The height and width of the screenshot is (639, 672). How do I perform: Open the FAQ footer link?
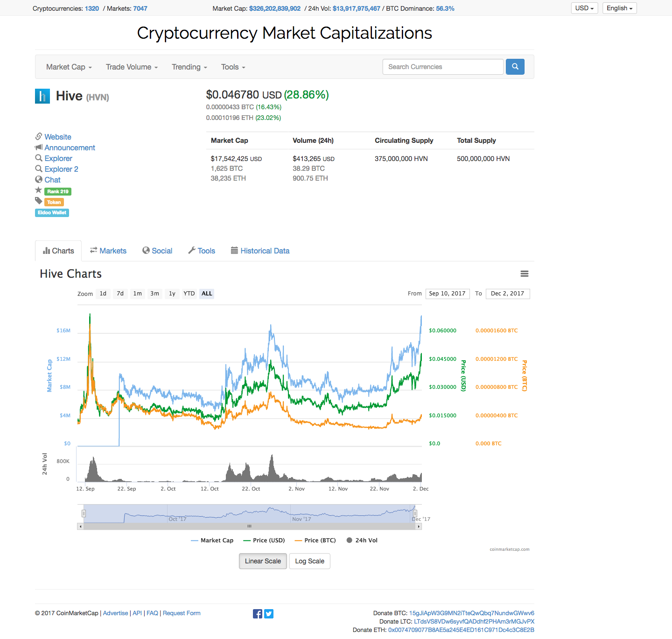coord(153,613)
